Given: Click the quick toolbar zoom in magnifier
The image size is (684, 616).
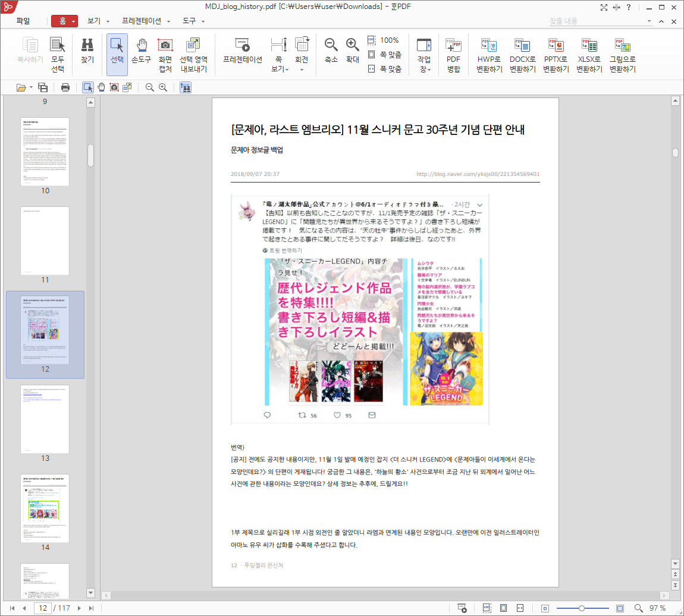Looking at the screenshot, I should click(x=163, y=87).
